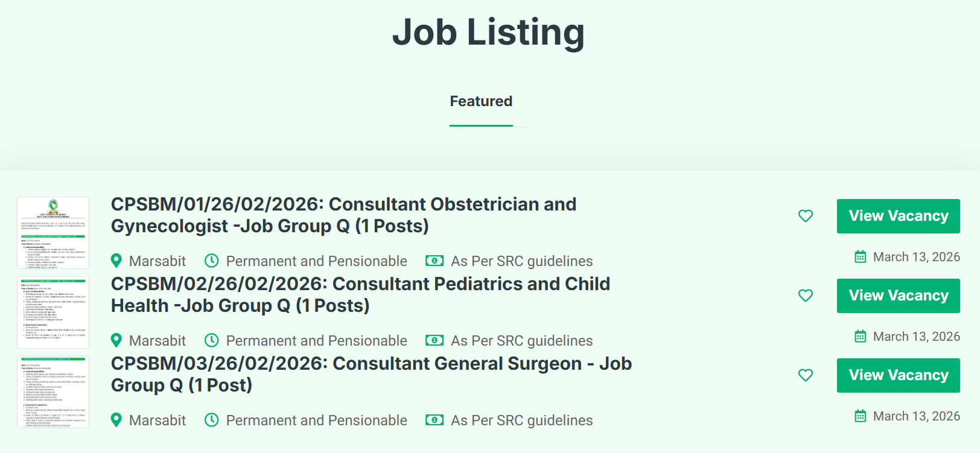Open the Consultant Pediatrics and Child Health title link
The height and width of the screenshot is (453, 980).
tap(360, 294)
